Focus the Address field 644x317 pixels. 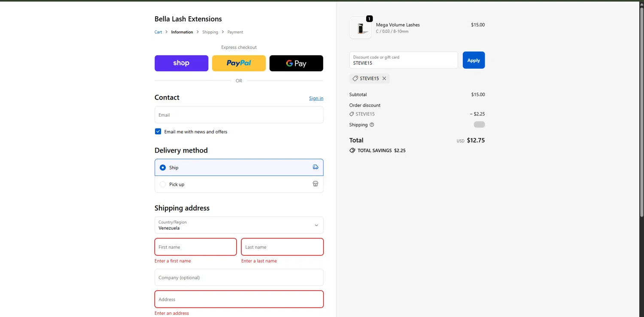coord(239,299)
